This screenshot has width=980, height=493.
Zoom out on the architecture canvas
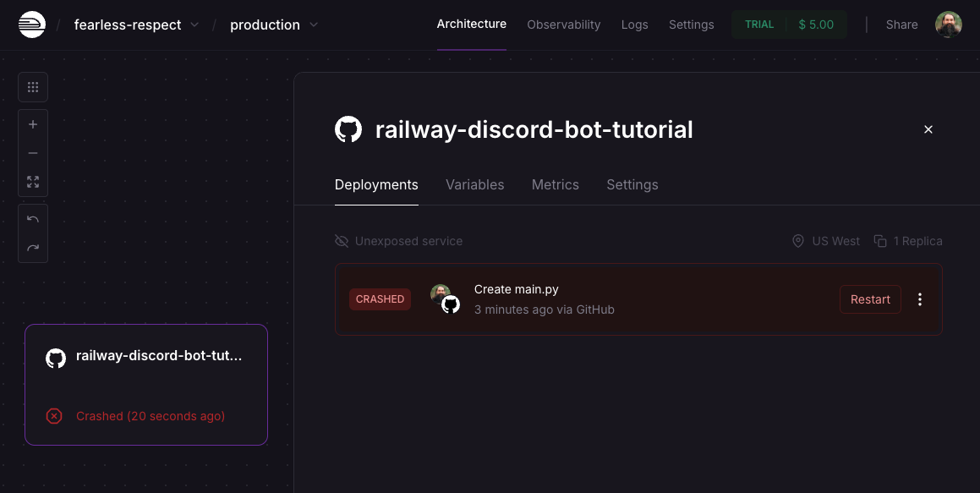click(x=33, y=153)
